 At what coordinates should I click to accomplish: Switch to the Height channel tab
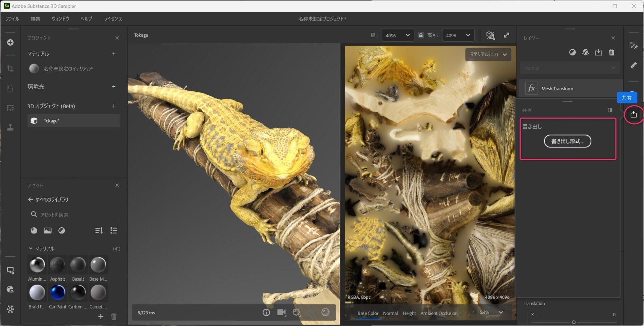click(409, 313)
